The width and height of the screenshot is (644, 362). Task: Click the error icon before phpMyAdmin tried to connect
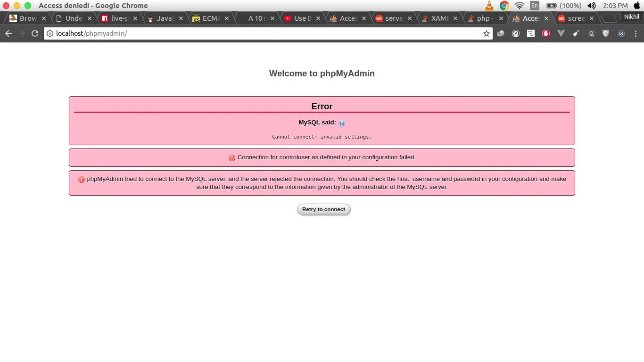pos(82,180)
